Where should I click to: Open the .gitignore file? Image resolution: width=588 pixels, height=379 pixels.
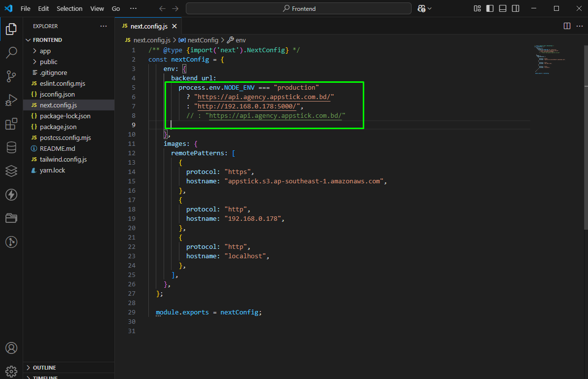pyautogui.click(x=69, y=73)
